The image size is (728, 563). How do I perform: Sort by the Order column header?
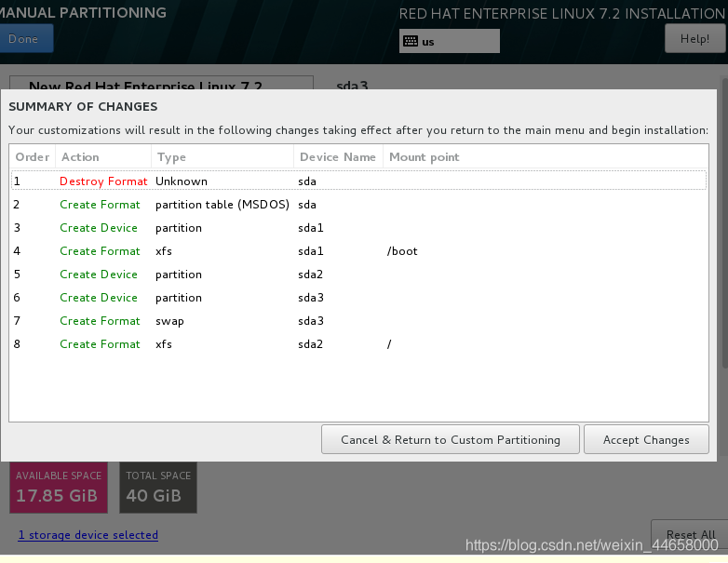[x=32, y=157]
